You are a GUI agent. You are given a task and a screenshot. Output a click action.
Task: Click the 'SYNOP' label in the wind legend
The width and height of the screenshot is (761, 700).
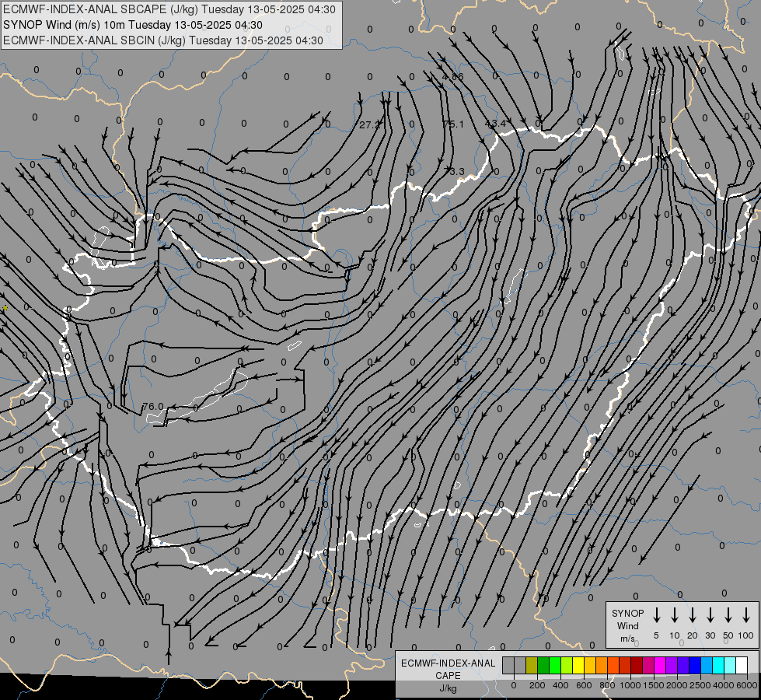tap(627, 613)
